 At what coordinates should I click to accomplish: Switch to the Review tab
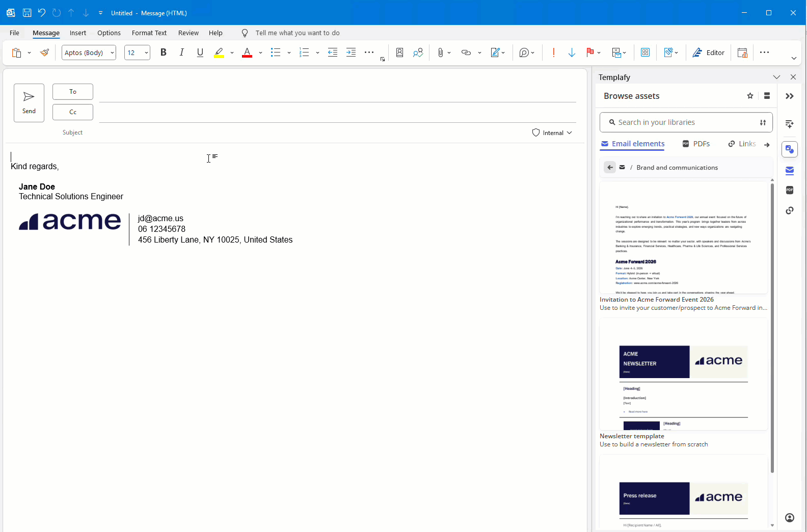189,33
